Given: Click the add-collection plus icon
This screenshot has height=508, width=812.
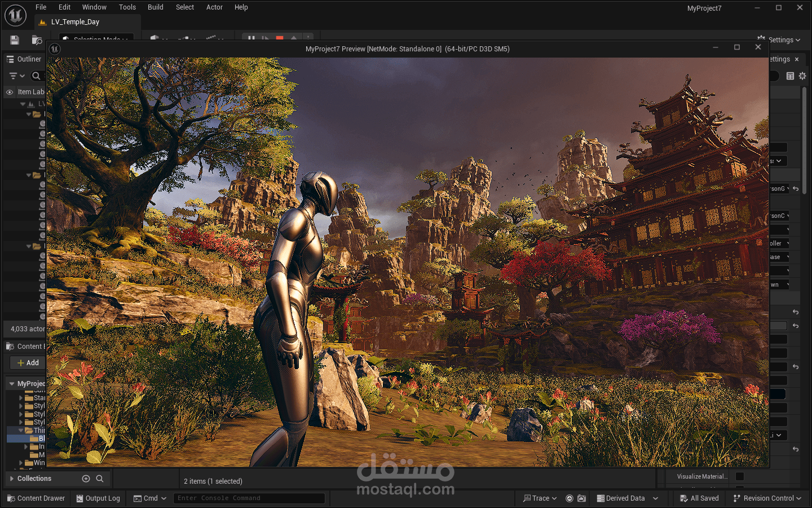Looking at the screenshot, I should [x=86, y=479].
